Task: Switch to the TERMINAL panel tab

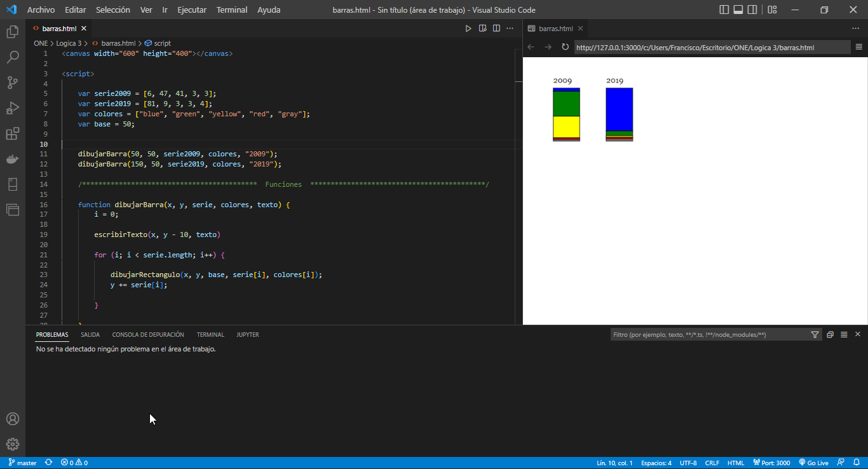Action: coord(210,334)
